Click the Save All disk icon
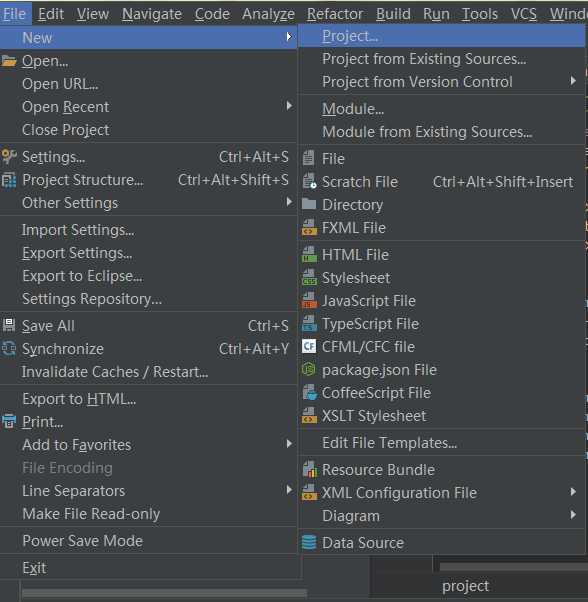 tap(9, 325)
